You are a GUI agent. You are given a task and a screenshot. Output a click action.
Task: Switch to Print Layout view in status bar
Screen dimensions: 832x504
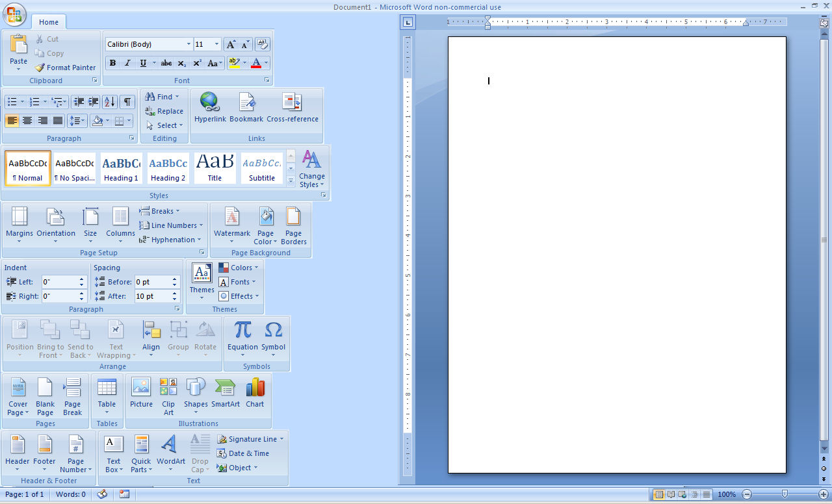pyautogui.click(x=659, y=494)
